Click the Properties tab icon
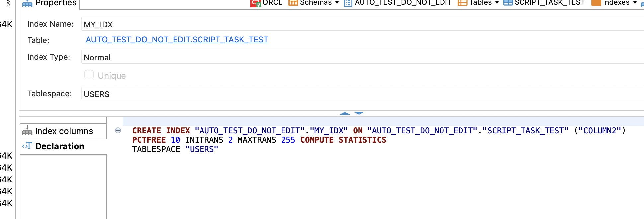Image resolution: width=644 pixels, height=219 pixels. click(x=27, y=4)
